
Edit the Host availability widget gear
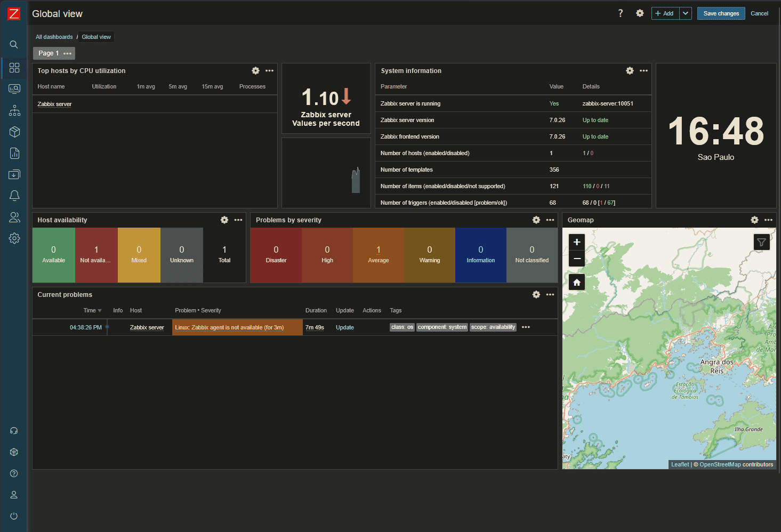(x=224, y=220)
